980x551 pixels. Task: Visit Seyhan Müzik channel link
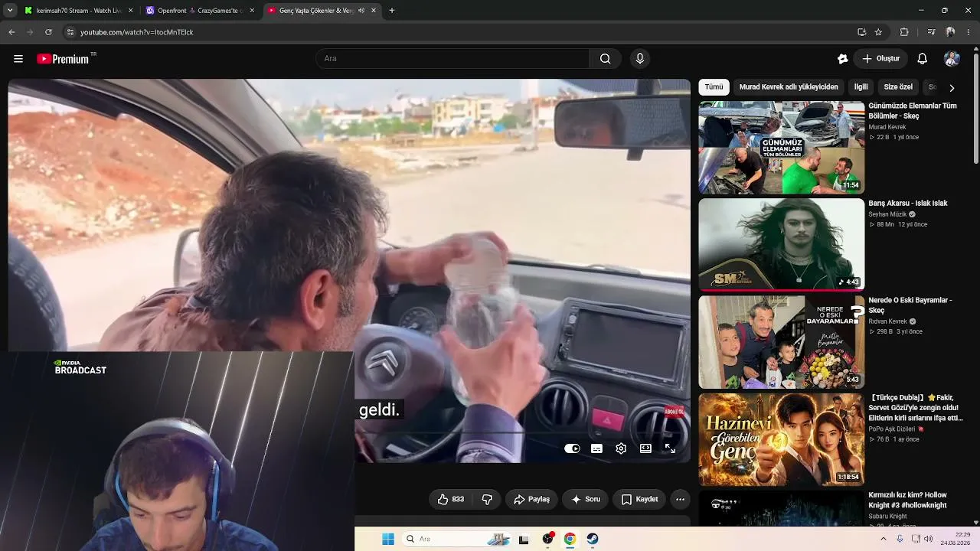pos(887,214)
